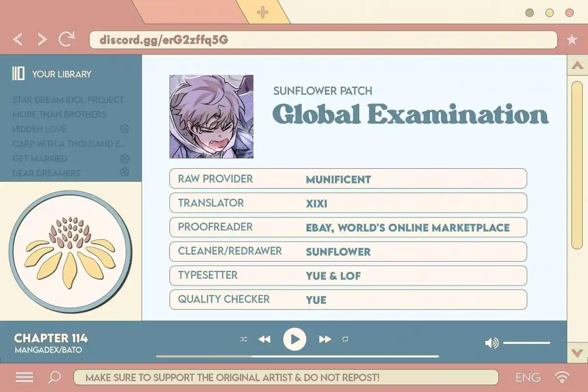Open Carp With A Thousand E... entry
This screenshot has height=392, width=588.
pyautogui.click(x=69, y=143)
